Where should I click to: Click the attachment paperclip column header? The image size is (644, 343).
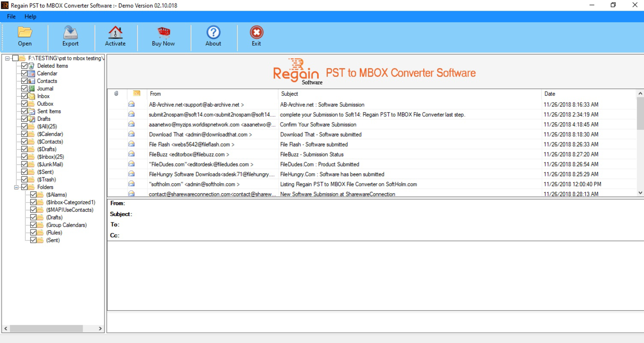(x=116, y=93)
